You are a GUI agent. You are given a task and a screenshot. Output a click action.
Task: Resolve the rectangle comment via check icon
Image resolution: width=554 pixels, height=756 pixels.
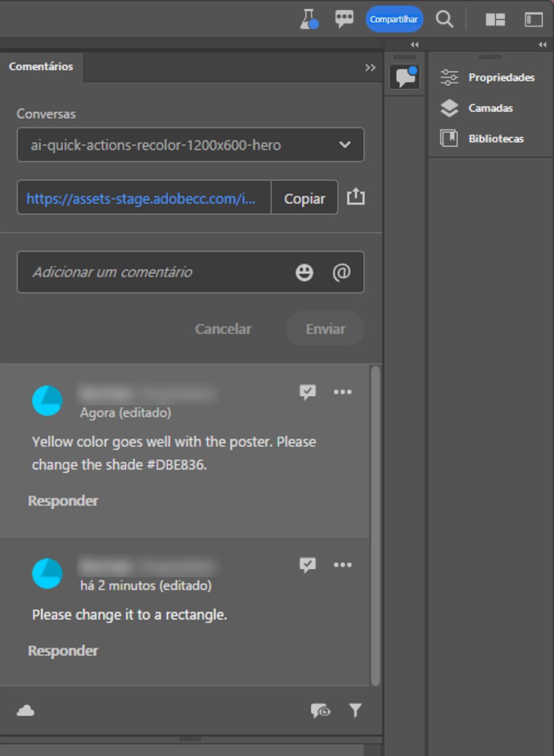point(307,565)
